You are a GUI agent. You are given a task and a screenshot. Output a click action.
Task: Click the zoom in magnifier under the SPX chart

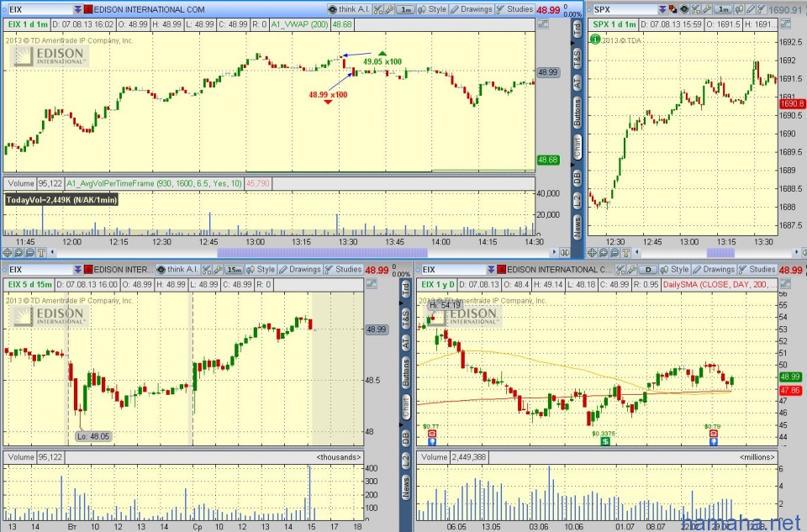604,253
